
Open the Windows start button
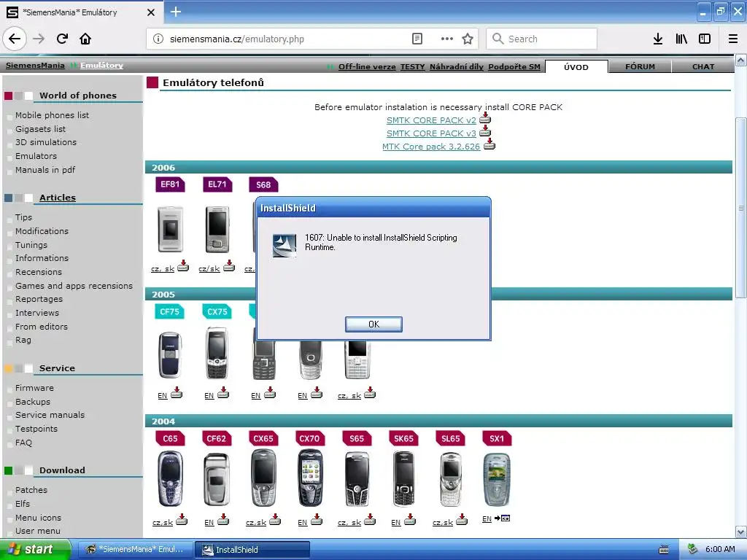coord(35,549)
